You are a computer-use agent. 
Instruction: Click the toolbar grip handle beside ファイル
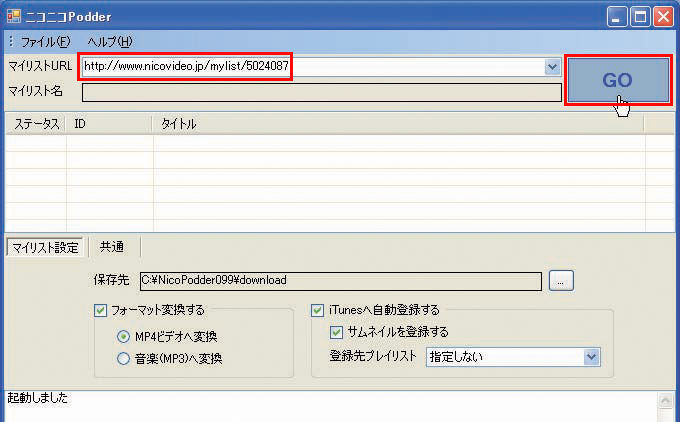point(11,42)
